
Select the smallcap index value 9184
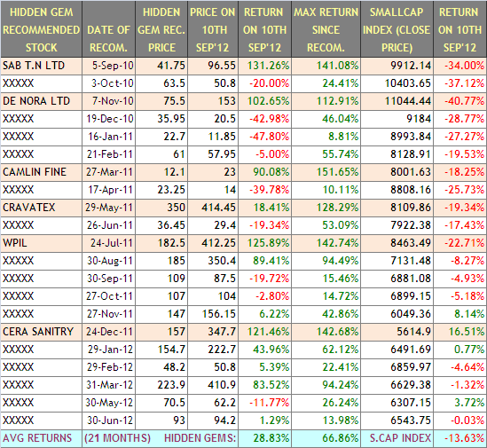[397, 119]
